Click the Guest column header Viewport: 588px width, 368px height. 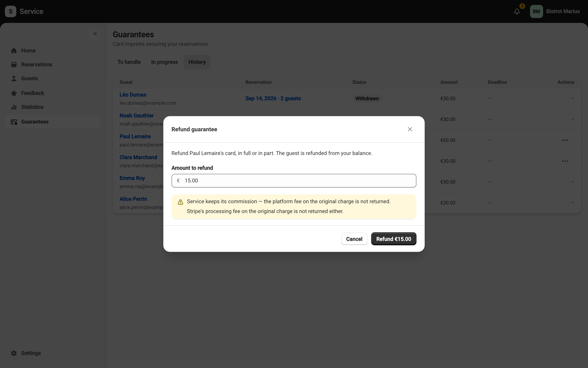126,82
